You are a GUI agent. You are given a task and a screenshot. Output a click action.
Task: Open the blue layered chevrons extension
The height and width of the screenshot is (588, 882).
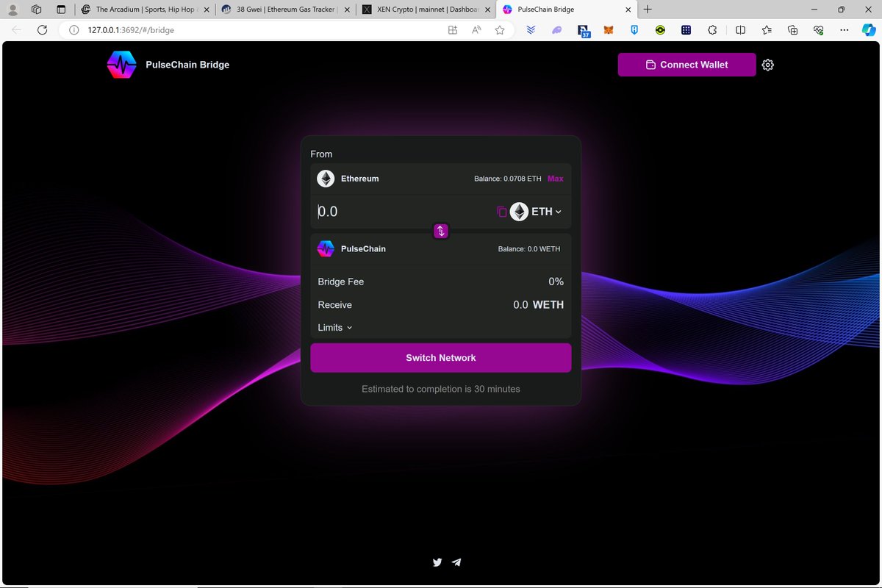(531, 30)
